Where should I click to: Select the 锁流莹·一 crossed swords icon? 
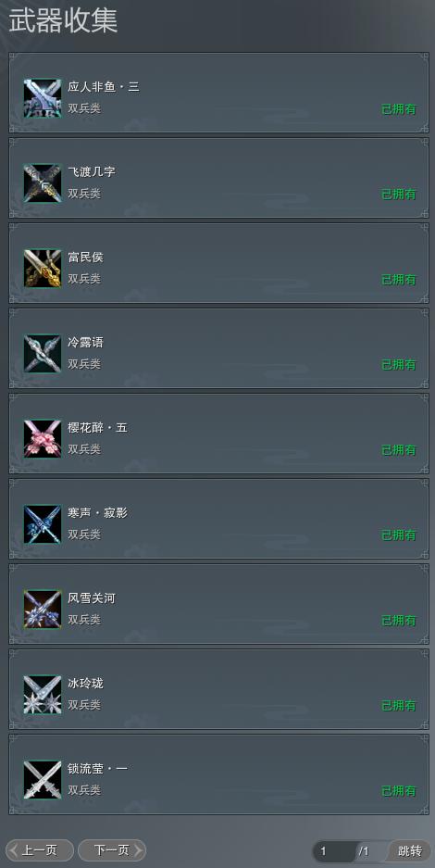[x=43, y=780]
